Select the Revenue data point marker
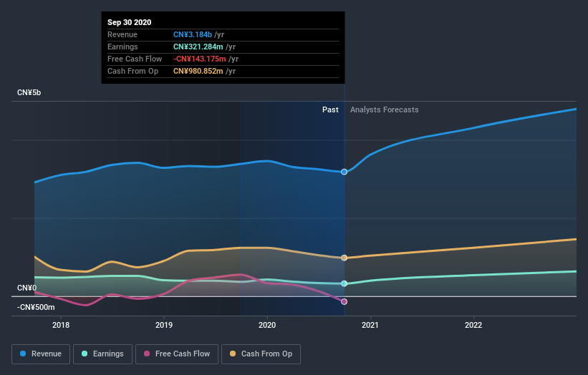 pos(344,172)
